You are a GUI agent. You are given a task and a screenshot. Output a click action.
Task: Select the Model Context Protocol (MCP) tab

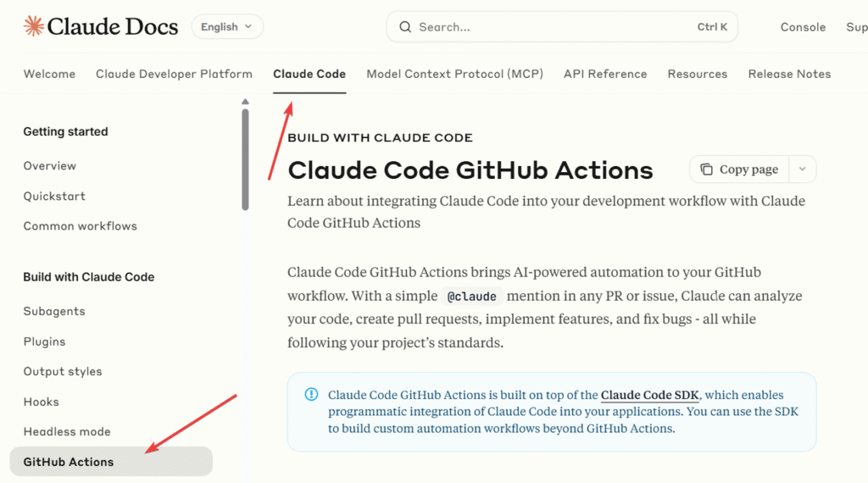click(x=454, y=74)
